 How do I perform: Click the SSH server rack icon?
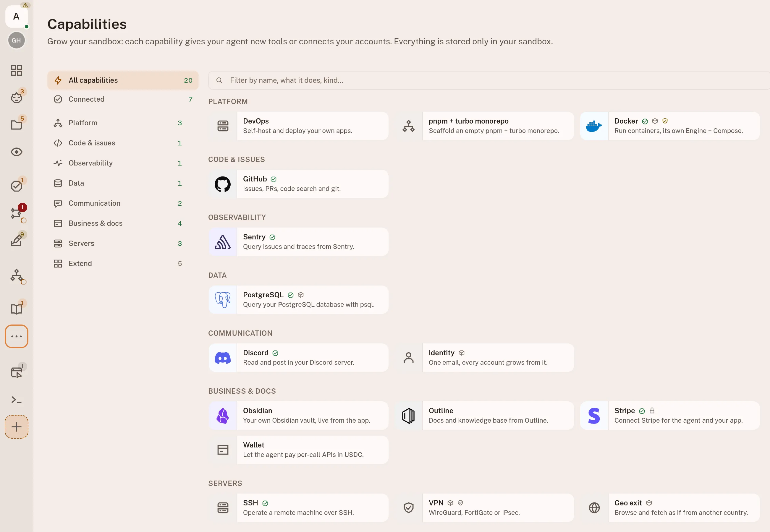(x=222, y=508)
